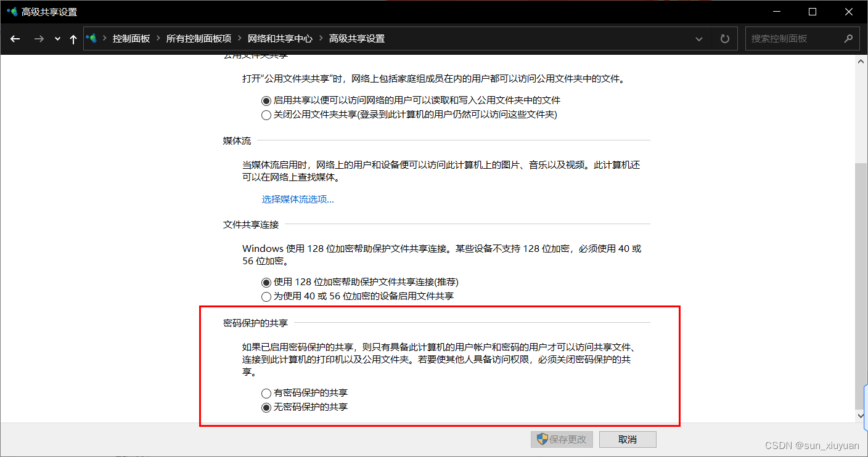Open 网络和共享中心 breadcrumb

(x=280, y=38)
